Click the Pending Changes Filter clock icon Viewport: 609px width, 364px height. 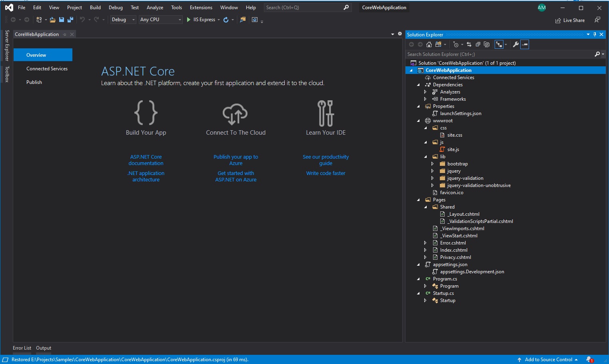pyautogui.click(x=456, y=44)
